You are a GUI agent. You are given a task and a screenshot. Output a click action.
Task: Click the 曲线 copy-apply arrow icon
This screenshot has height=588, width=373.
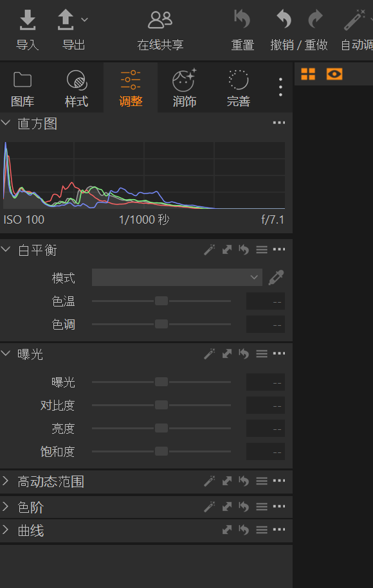pyautogui.click(x=227, y=530)
